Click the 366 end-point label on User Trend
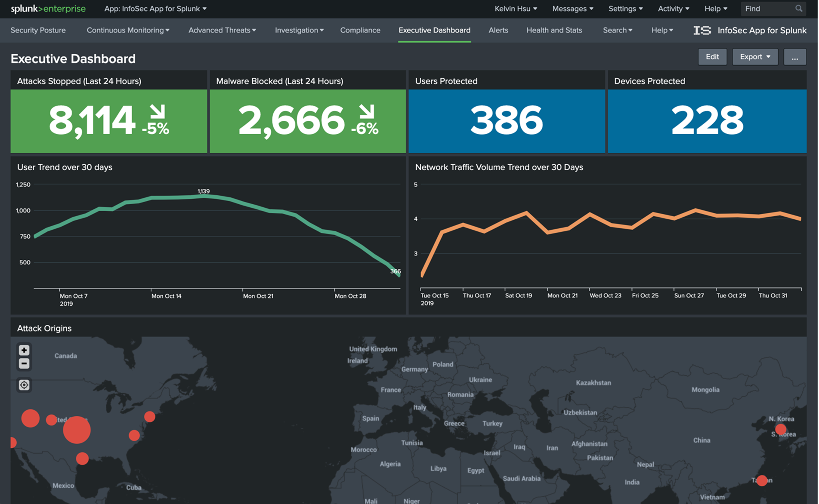819x504 pixels. coord(396,271)
